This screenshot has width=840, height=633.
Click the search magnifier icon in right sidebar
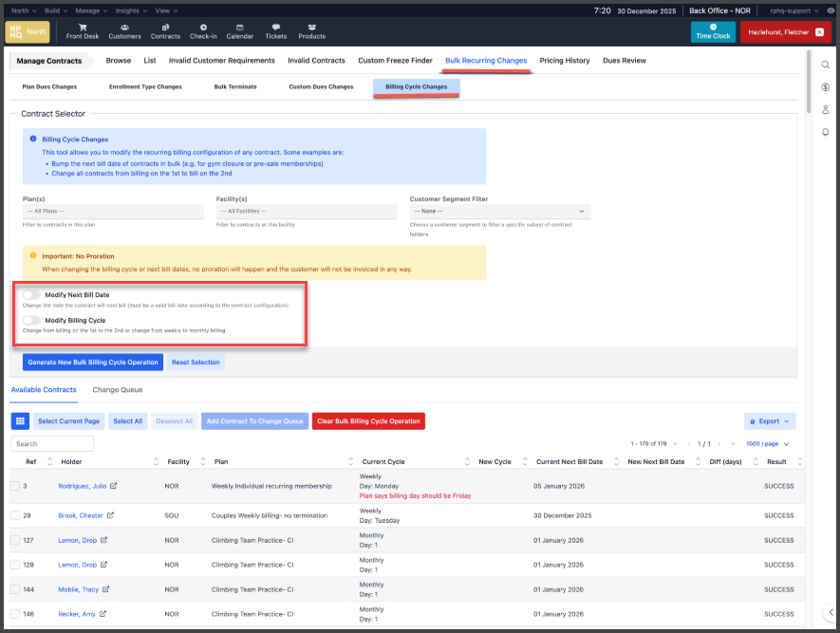coord(825,65)
